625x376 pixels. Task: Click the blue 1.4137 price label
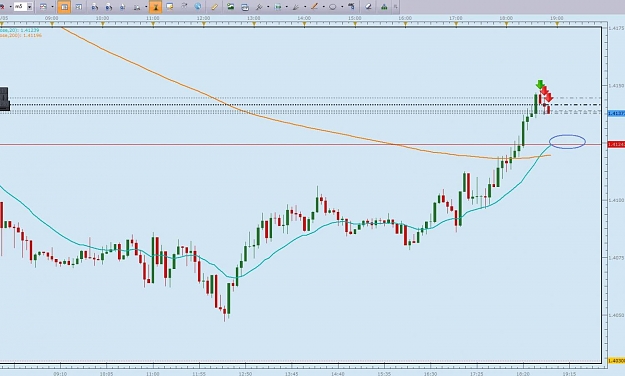pyautogui.click(x=616, y=114)
